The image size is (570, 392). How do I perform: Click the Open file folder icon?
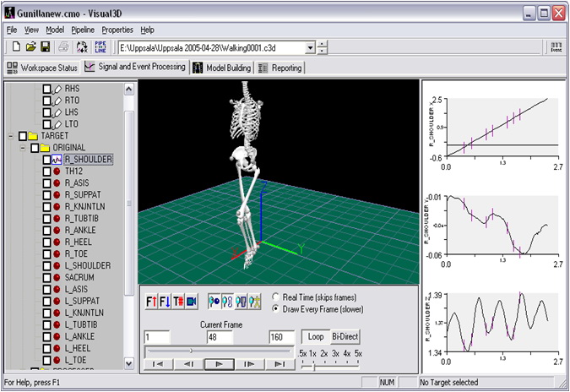tap(30, 48)
